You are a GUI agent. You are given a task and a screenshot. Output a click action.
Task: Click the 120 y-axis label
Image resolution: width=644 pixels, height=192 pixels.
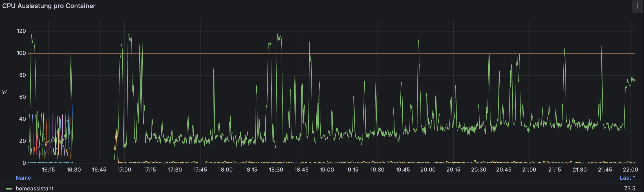point(21,31)
